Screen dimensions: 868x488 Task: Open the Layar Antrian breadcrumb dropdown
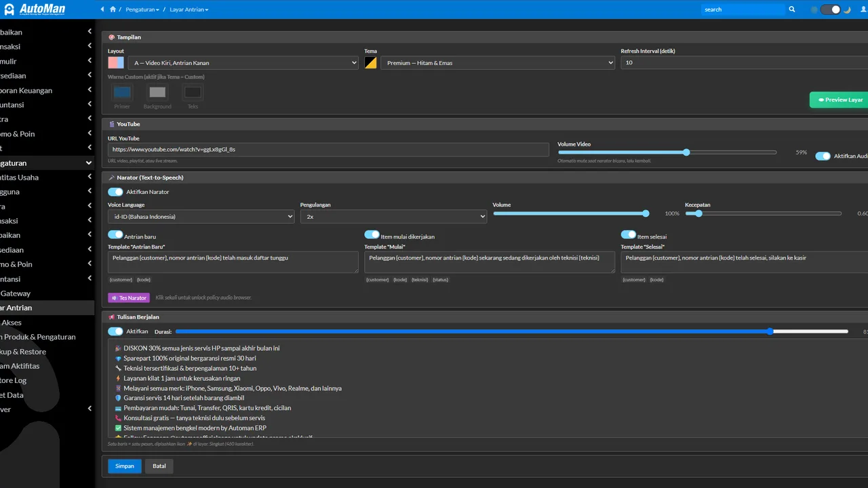(x=189, y=9)
